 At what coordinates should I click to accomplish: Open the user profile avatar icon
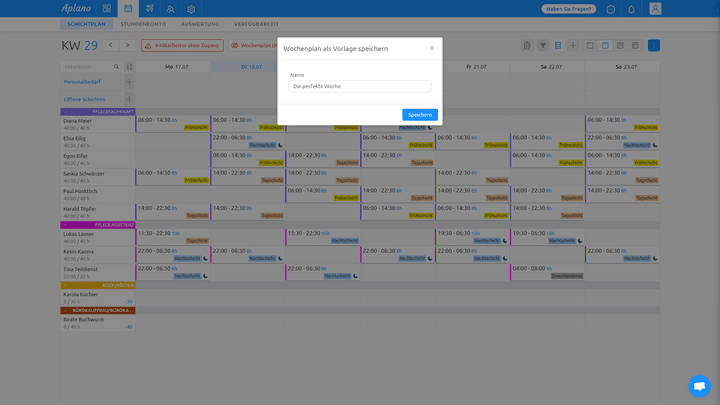(x=655, y=9)
